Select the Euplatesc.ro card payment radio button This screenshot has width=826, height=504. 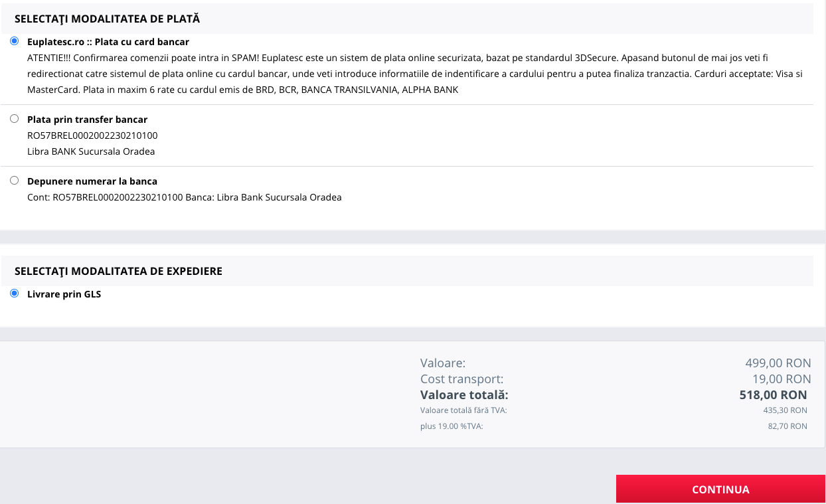point(15,41)
